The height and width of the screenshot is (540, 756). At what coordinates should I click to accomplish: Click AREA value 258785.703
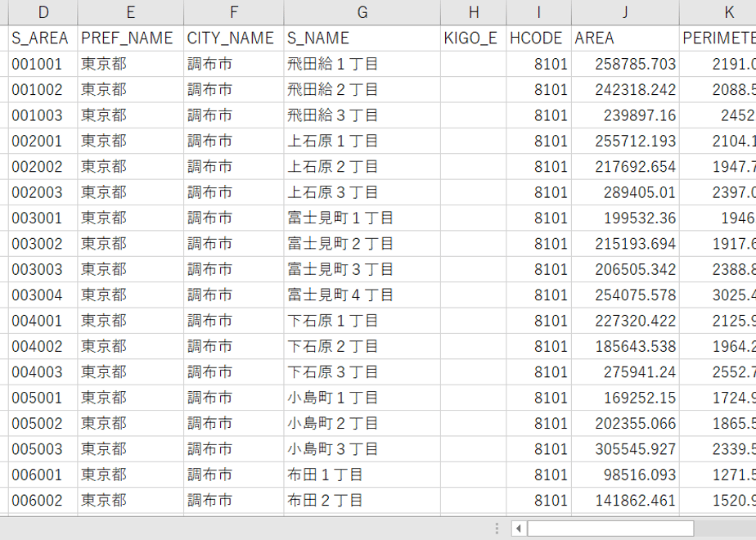click(x=625, y=64)
